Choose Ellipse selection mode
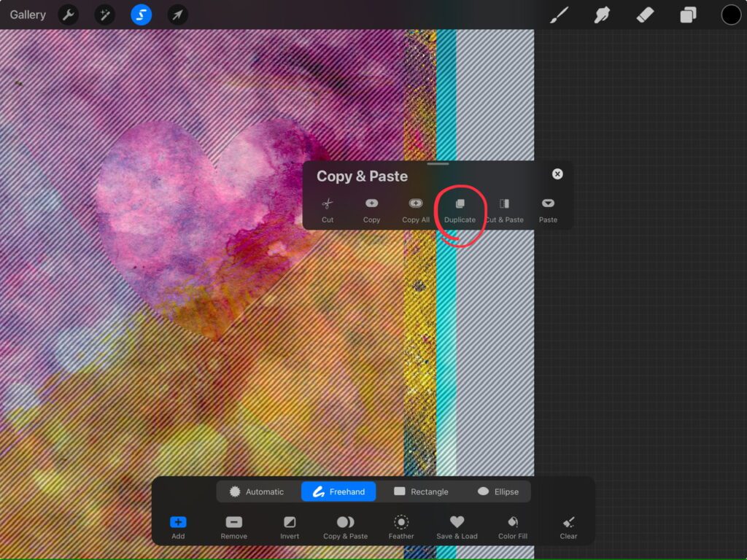747x560 pixels. coord(498,491)
